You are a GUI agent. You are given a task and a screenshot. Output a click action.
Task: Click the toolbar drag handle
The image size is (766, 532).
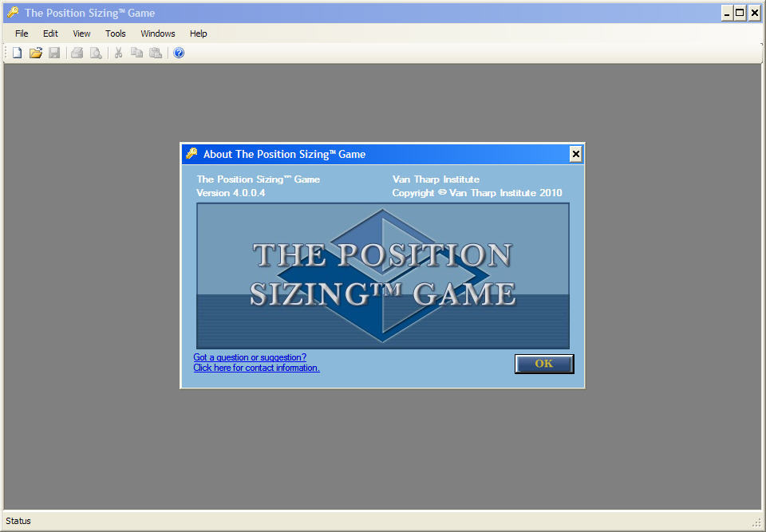[x=6, y=53]
